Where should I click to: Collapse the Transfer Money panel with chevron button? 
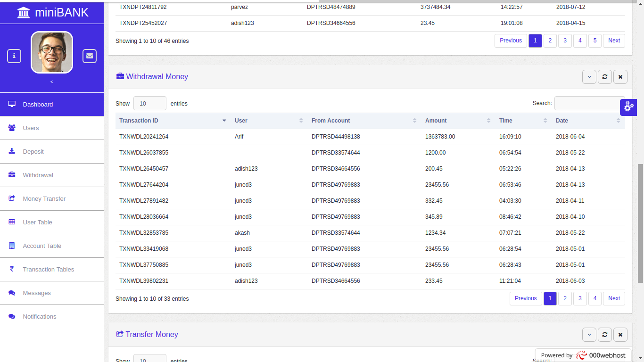click(x=589, y=335)
